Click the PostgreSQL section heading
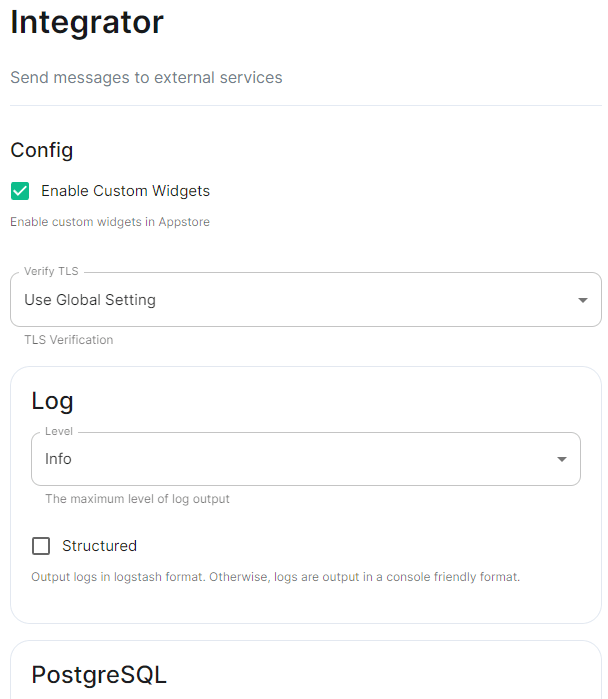Viewport: 608px width, 699px height. [x=99, y=674]
